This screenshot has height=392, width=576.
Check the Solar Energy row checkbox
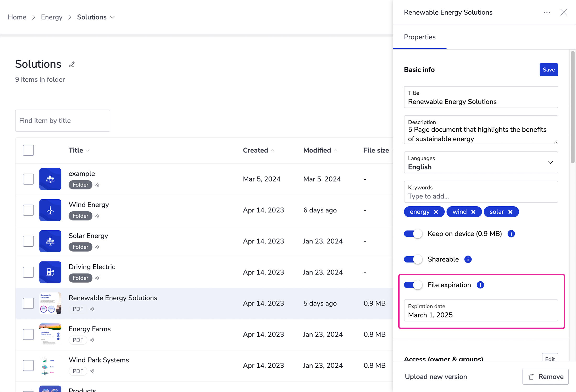pos(28,241)
